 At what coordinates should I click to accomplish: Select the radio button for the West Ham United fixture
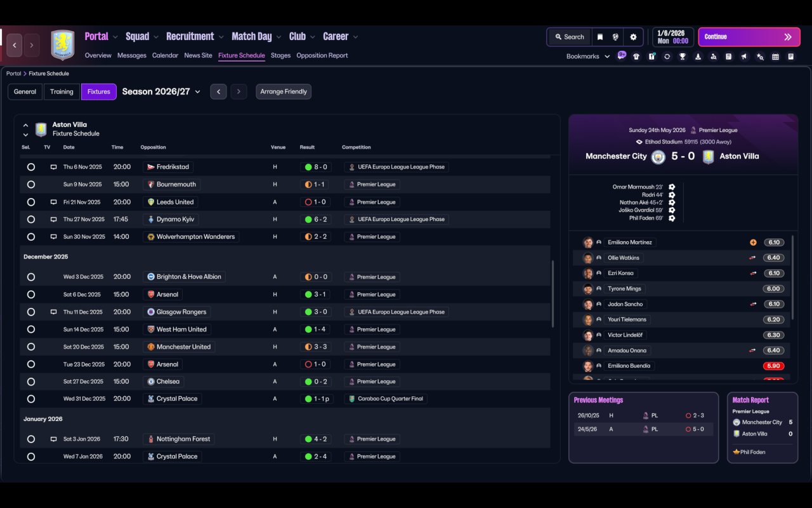[x=31, y=330]
